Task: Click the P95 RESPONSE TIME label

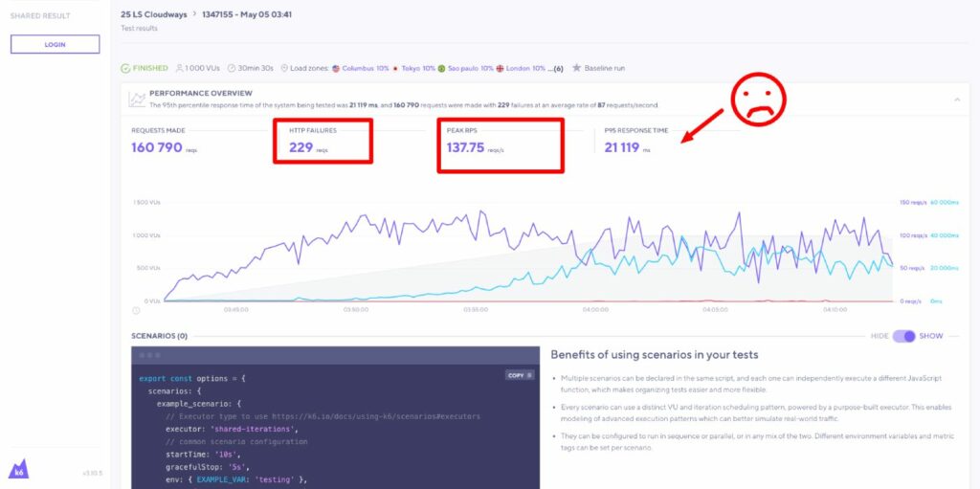Action: (636, 131)
